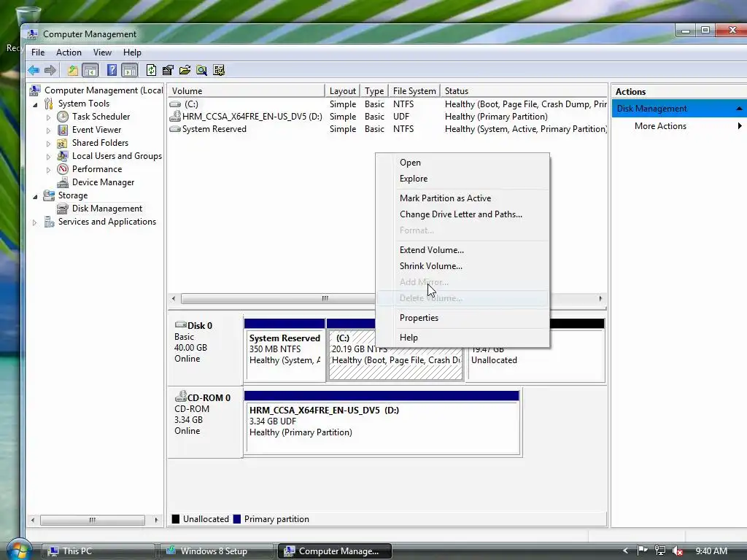The image size is (747, 560).
Task: Click the Action Center flag tray icon
Action: [642, 551]
